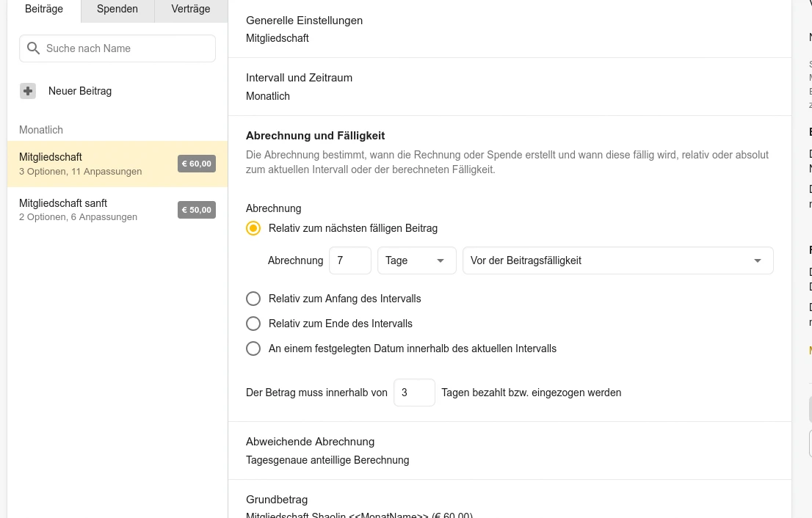This screenshot has width=812, height=518.
Task: Select 'Relativ zum Anfang des Intervalls' radio
Action: [x=253, y=299]
